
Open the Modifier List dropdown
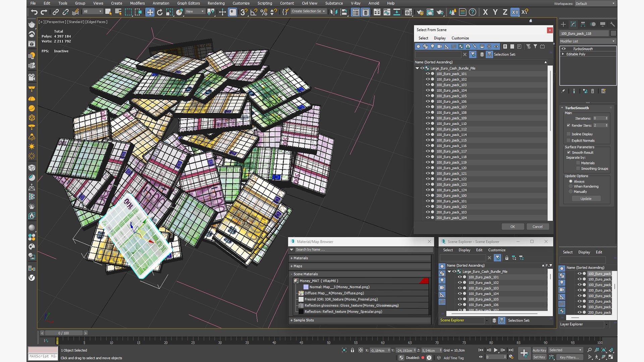click(x=588, y=41)
